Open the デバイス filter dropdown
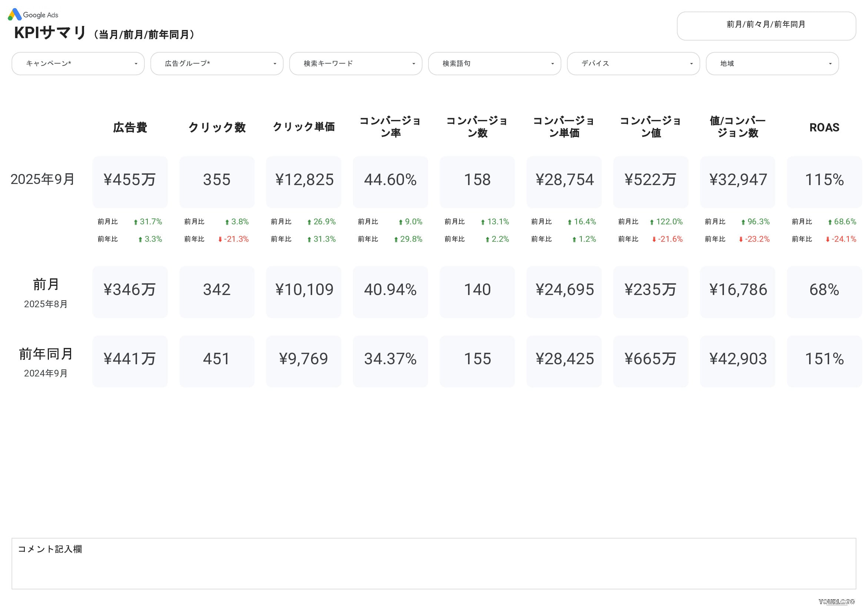The height and width of the screenshot is (613, 868). pyautogui.click(x=633, y=64)
